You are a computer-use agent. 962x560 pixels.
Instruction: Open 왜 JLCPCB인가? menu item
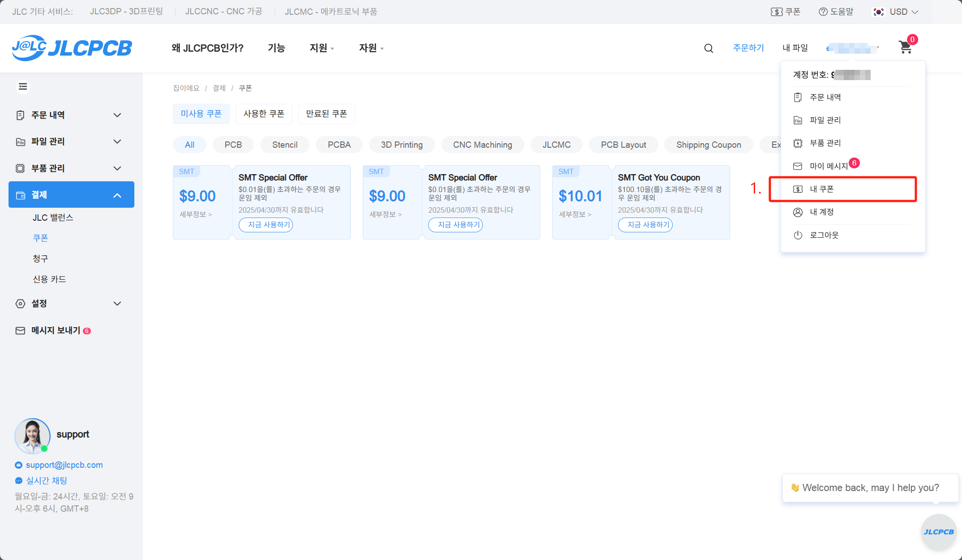click(207, 48)
